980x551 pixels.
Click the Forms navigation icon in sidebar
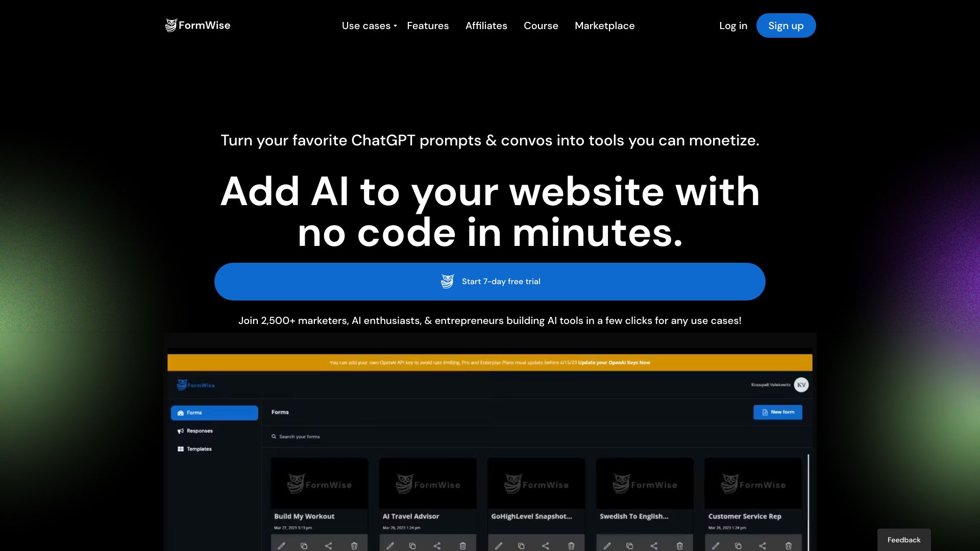181,412
